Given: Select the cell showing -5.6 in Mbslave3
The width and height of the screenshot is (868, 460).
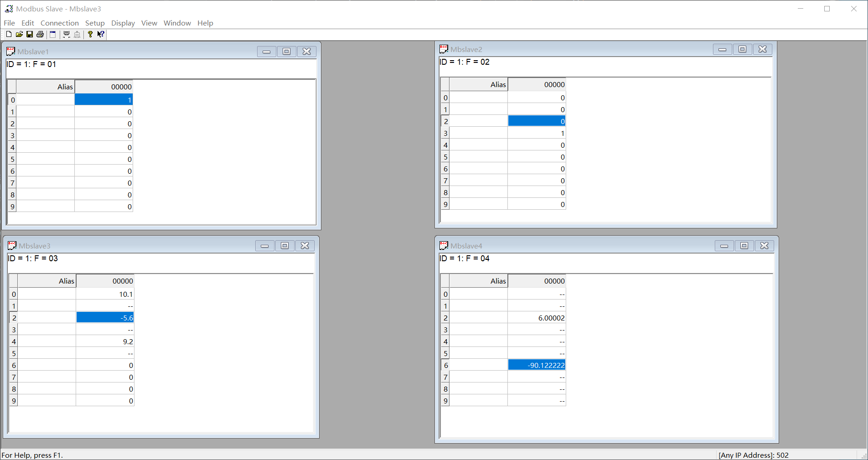Looking at the screenshot, I should 104,317.
